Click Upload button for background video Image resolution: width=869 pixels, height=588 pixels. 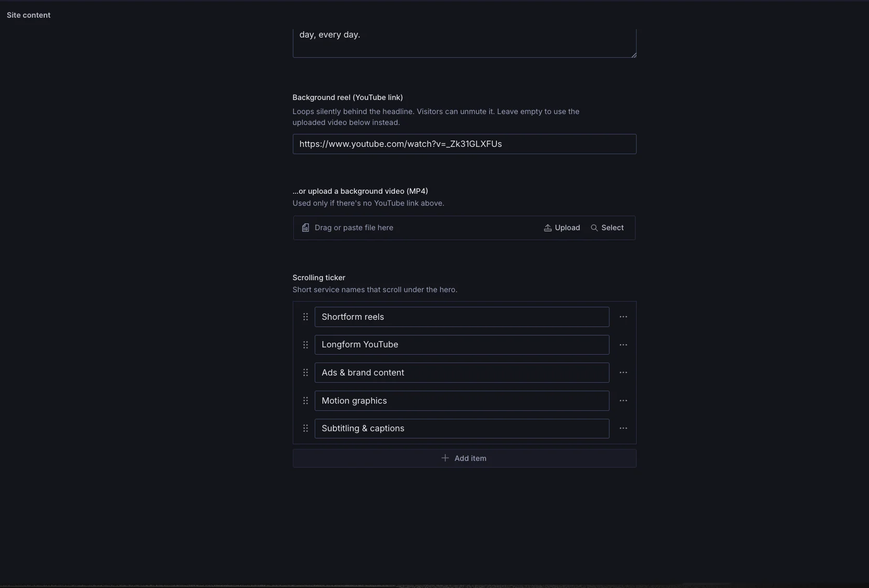click(562, 228)
